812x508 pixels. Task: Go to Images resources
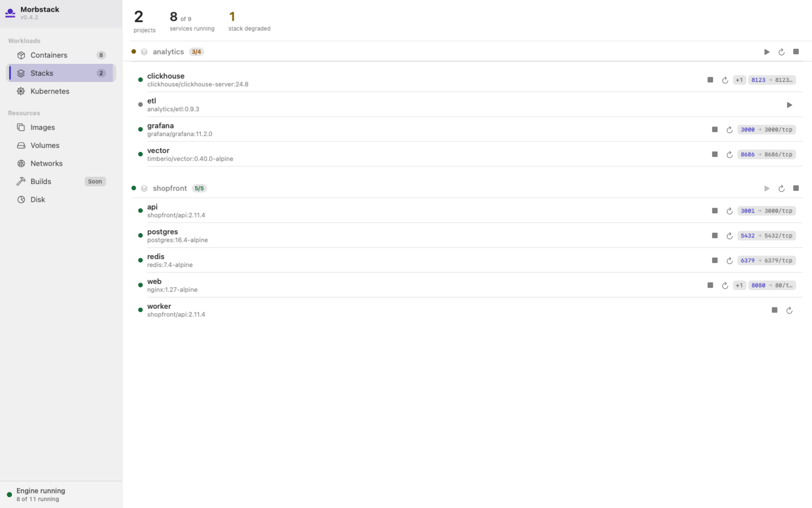61,128
